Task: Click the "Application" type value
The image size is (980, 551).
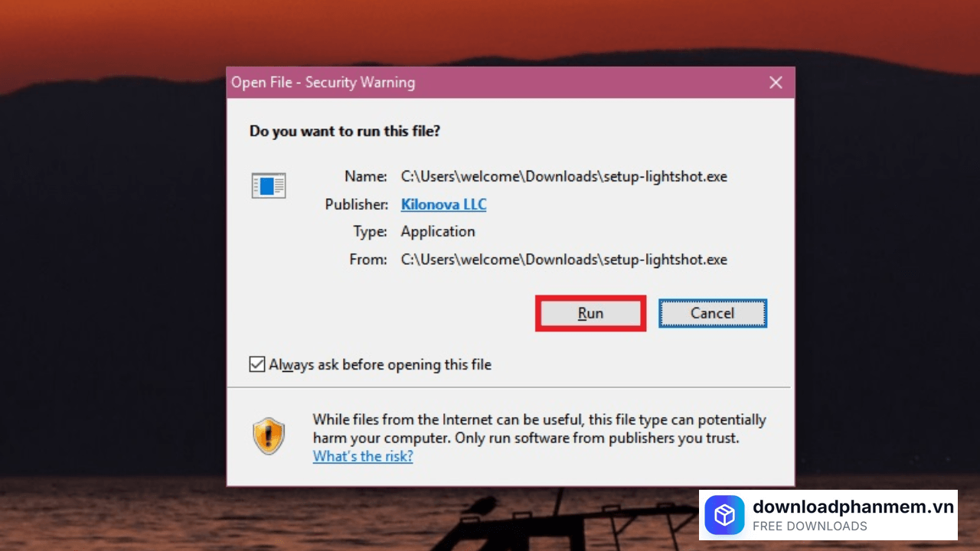Action: [438, 232]
